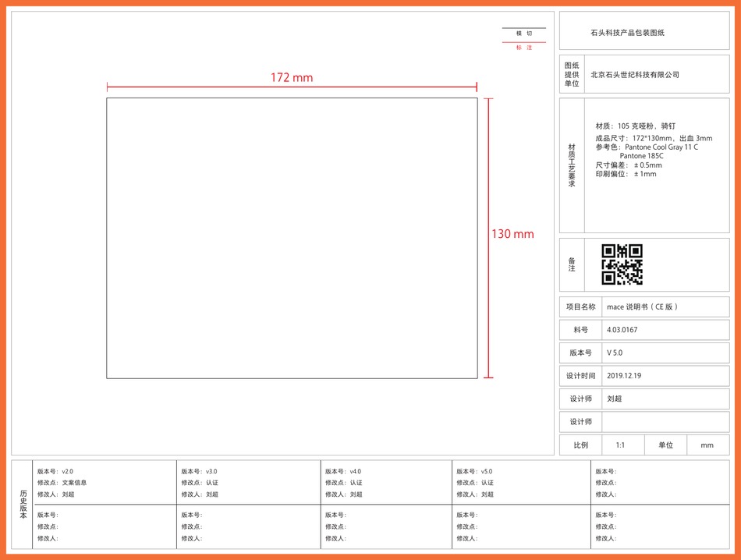Click the 172 mm width dimension label

(x=292, y=77)
